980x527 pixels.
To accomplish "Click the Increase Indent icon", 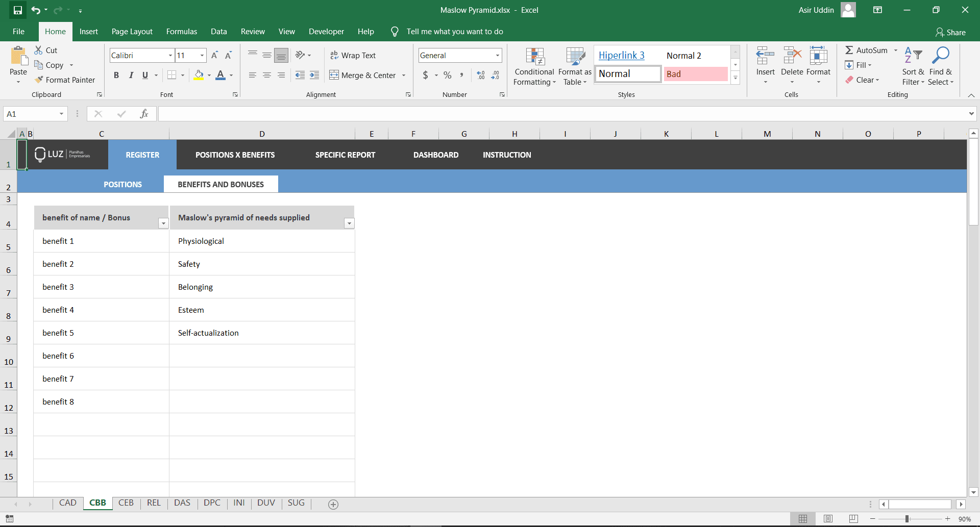I will point(314,75).
